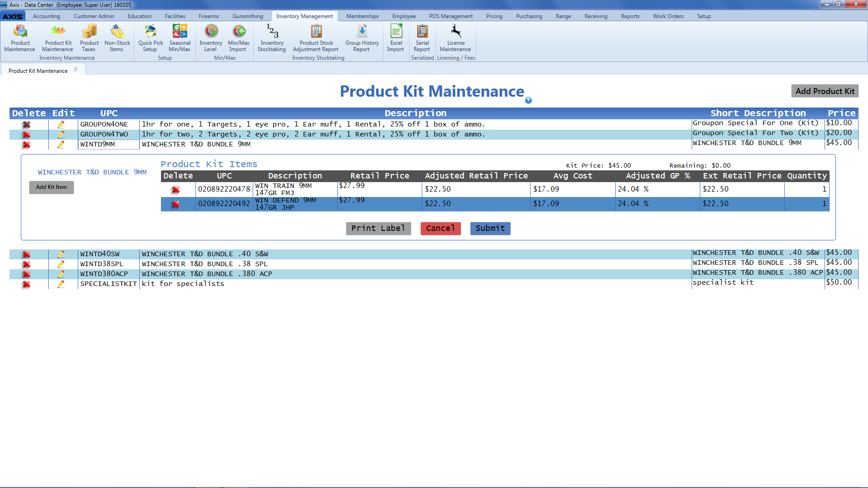This screenshot has height=488, width=868.
Task: Edit the WINTD38SPL kit row
Action: [61, 264]
